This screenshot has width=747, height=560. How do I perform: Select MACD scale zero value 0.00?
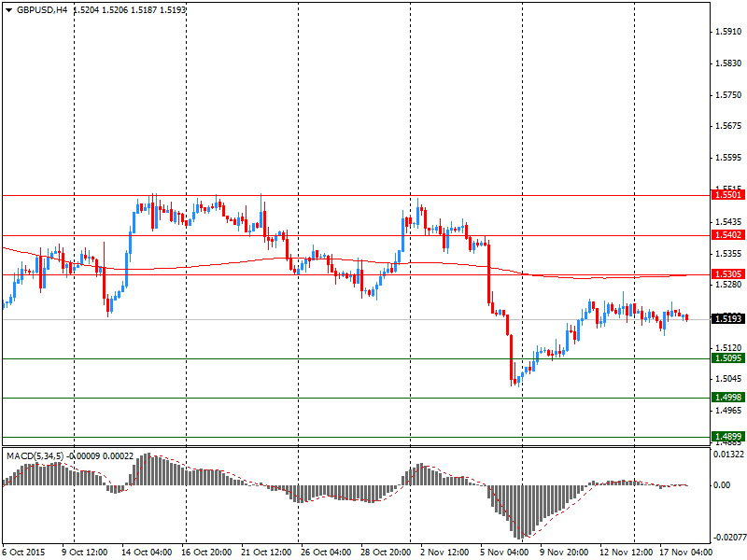(722, 485)
